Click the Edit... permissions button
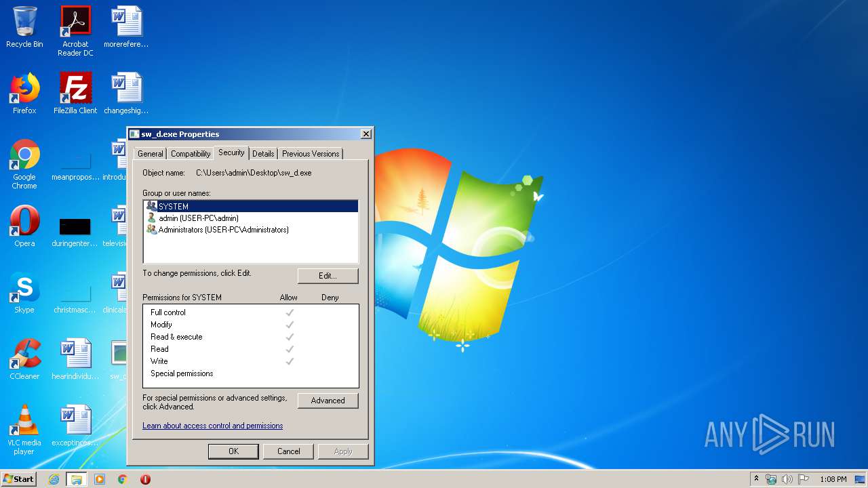Screen dimensions: 868x488 (x=328, y=276)
